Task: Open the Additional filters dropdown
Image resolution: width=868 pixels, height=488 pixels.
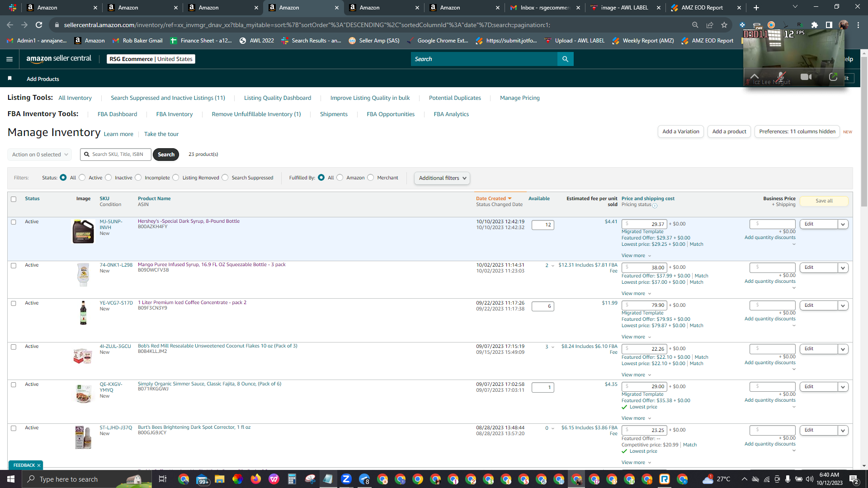Action: [x=442, y=178]
